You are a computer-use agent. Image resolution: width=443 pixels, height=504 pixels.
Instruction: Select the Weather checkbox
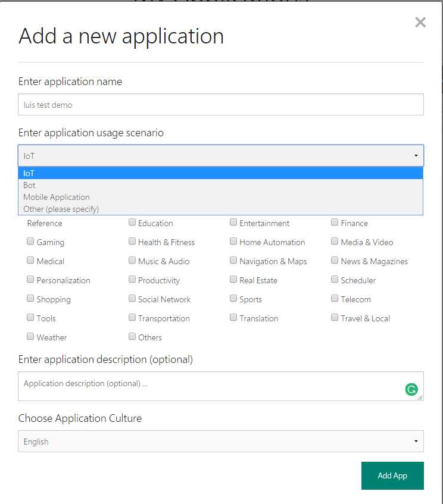click(x=30, y=336)
